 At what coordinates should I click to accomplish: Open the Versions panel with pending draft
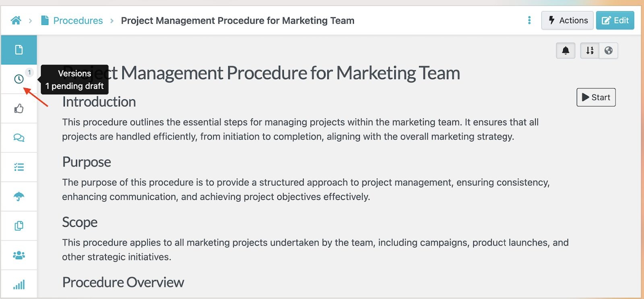click(19, 79)
